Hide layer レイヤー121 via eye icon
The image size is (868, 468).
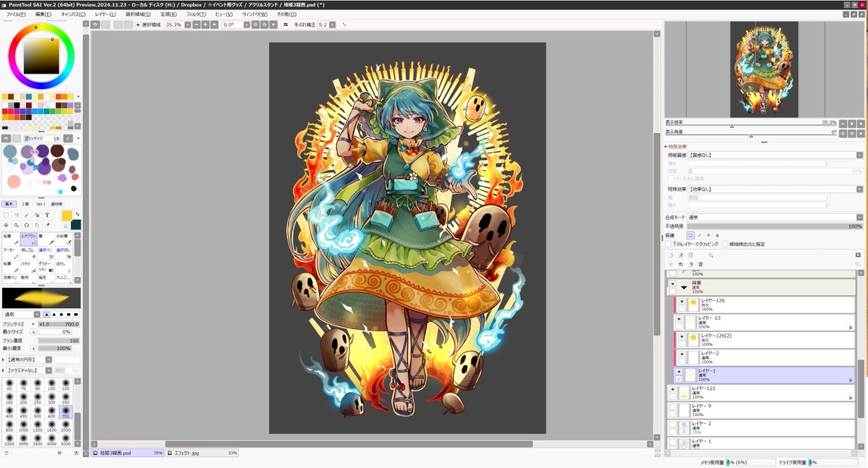click(x=672, y=389)
